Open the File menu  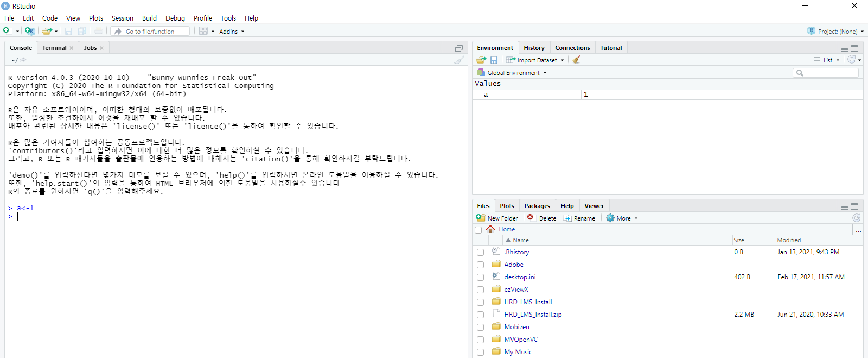[9, 18]
